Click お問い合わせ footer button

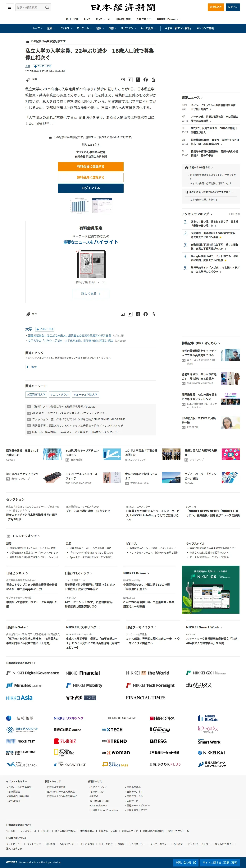(186, 863)
